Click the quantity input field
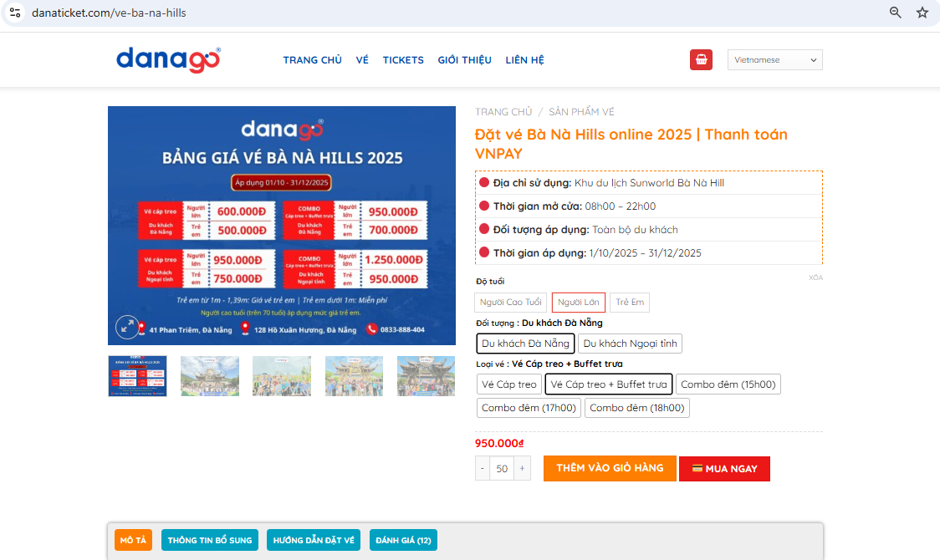The height and width of the screenshot is (560, 940). point(502,469)
